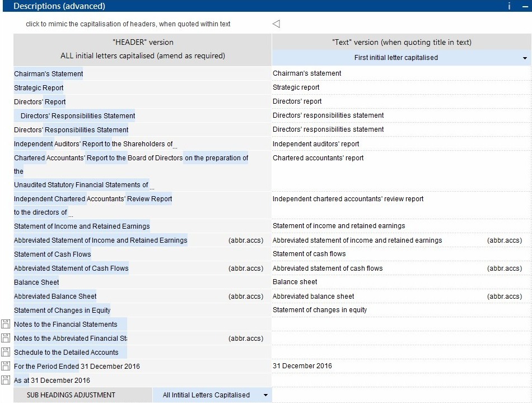Select text version 'Abbreviated statement of cash flows'
Image resolution: width=532 pixels, height=403 pixels.
(x=328, y=268)
